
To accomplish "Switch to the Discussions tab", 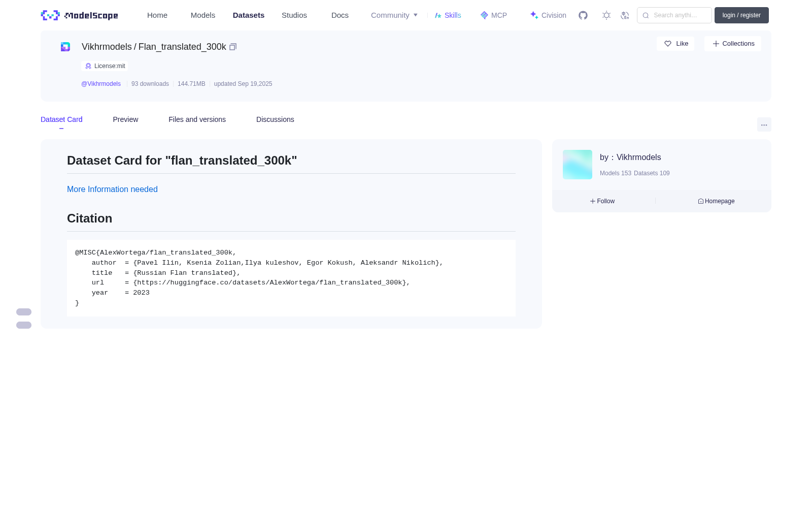I will point(275,119).
